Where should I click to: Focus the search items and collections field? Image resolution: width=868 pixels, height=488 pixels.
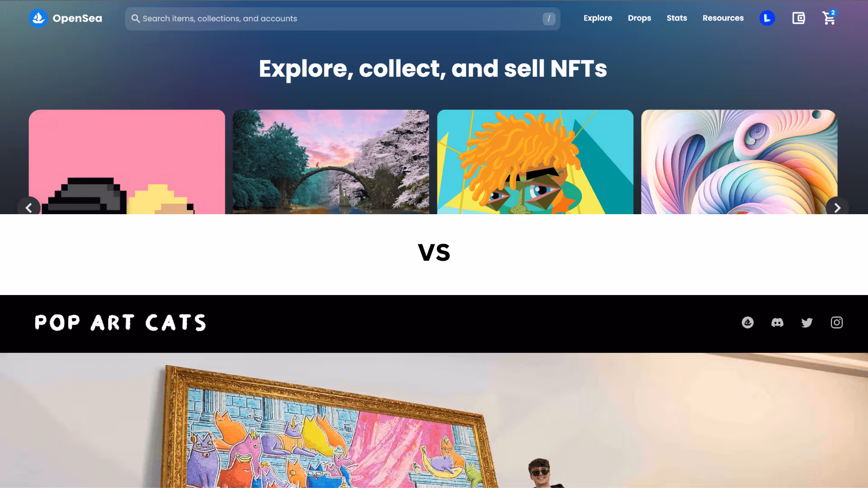click(x=343, y=19)
